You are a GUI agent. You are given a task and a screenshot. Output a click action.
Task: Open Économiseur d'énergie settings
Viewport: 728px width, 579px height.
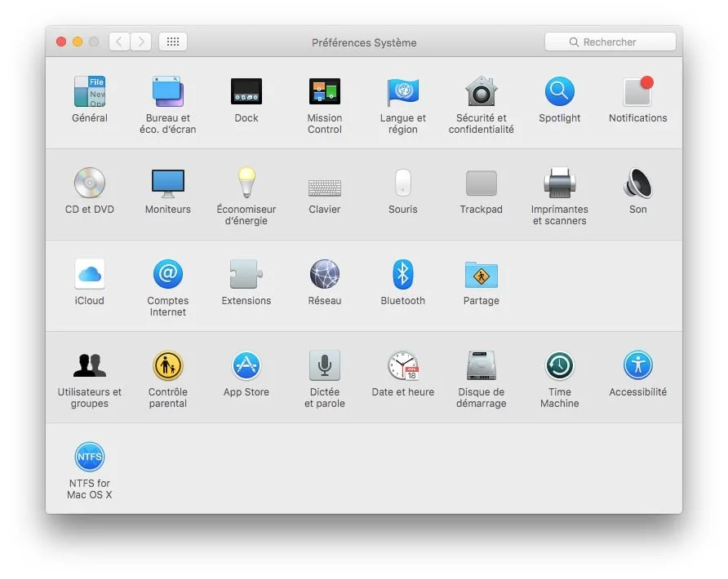[x=246, y=183]
